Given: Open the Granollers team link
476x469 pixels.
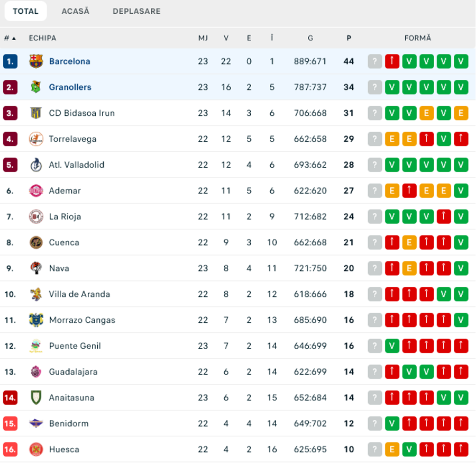Looking at the screenshot, I should (70, 87).
